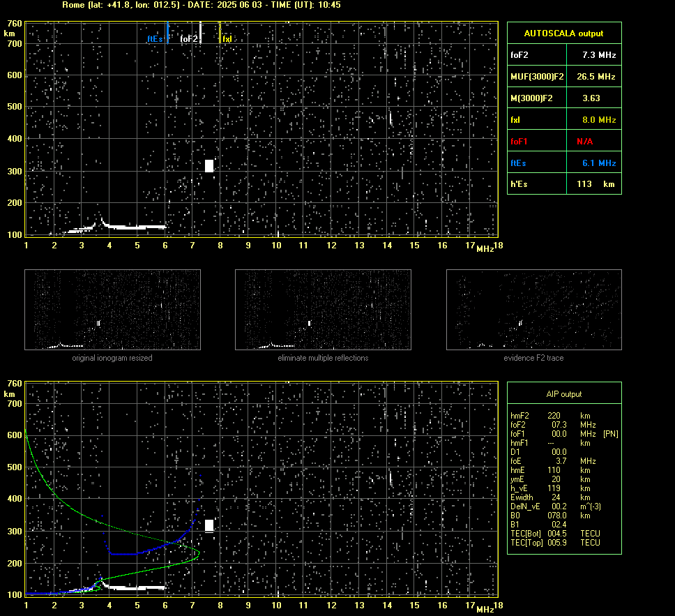
Task: Click the '760' km axis label of top ionogram
Action: pyautogui.click(x=15, y=24)
